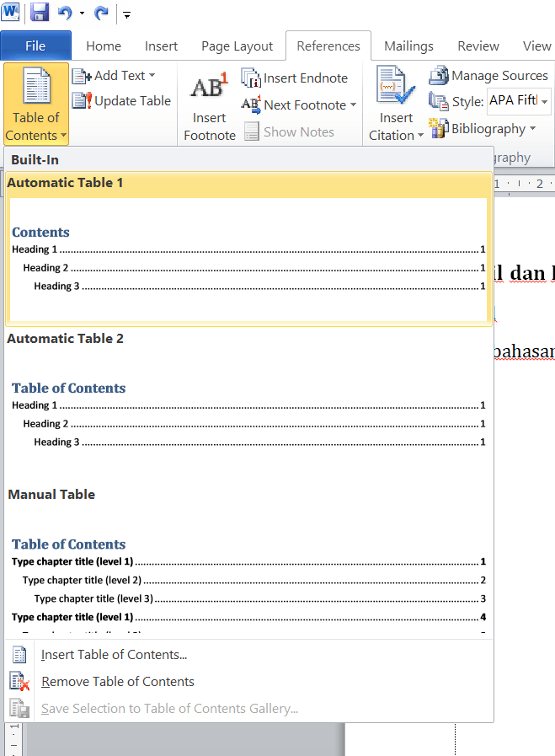Viewport: 555px width, 756px height.
Task: Click the Insert Footnote icon
Action: (x=209, y=88)
